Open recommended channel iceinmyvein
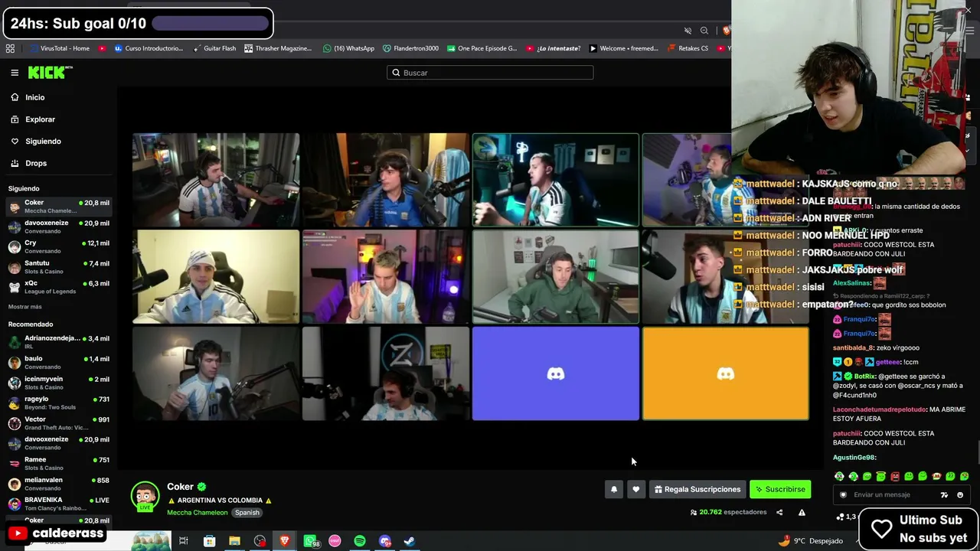 58,383
